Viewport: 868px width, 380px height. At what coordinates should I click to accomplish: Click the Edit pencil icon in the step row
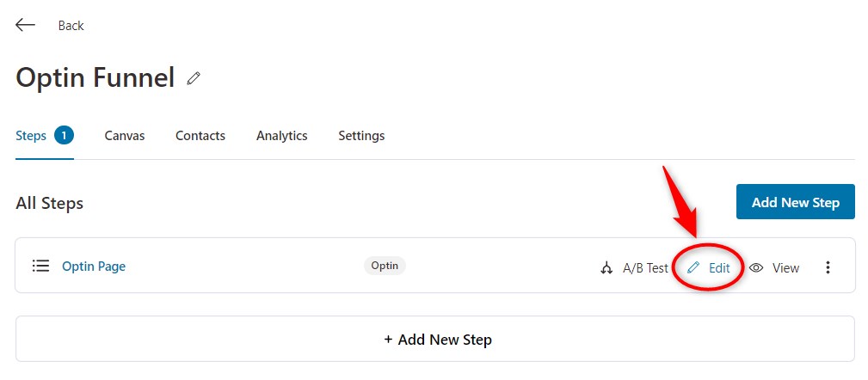coord(693,268)
